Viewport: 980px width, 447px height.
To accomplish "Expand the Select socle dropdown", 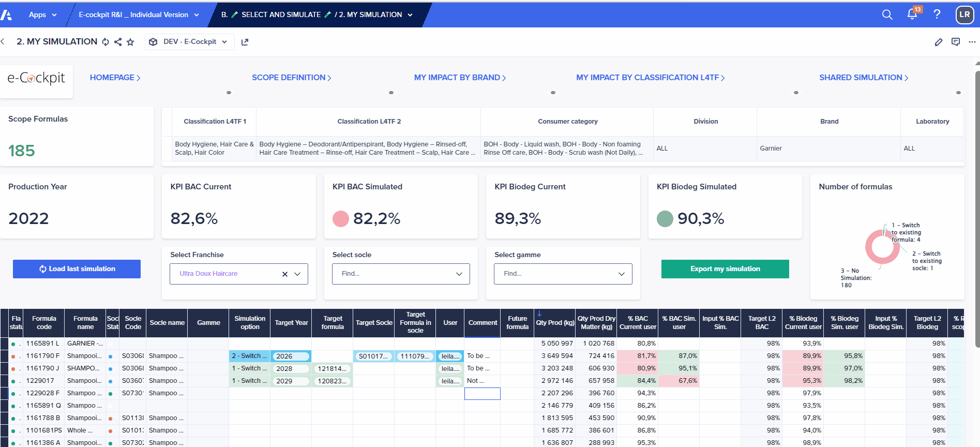I will tap(459, 274).
